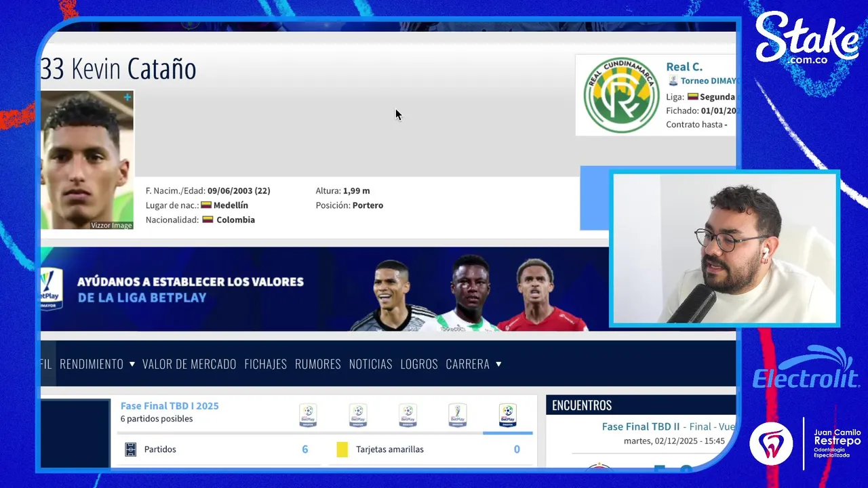Click the Juan Camilo Restrepo tooth logo
868x488 pixels.
771,444
